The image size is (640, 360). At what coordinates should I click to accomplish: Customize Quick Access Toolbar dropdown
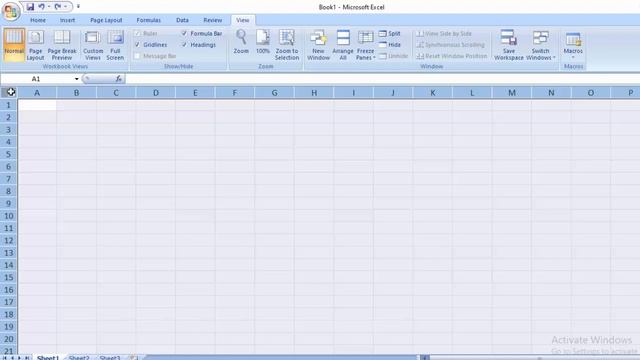pyautogui.click(x=78, y=7)
